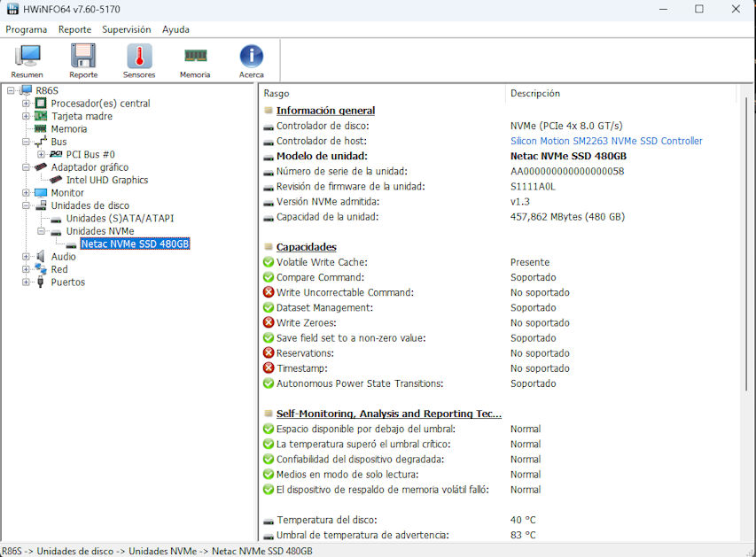Viewport: 756px width, 557px height.
Task: Click the Unidades (S)ATA/ATAPI drive icon
Action: [56, 220]
